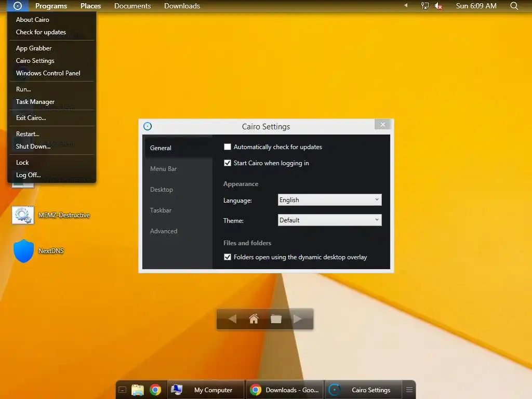Select Log Off... menu entry
532x399 pixels.
point(51,175)
